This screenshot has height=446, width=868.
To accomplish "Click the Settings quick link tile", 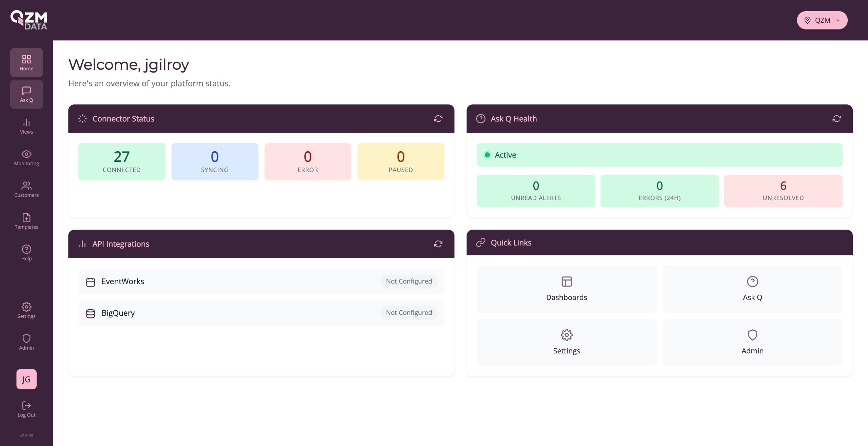I will click(566, 342).
